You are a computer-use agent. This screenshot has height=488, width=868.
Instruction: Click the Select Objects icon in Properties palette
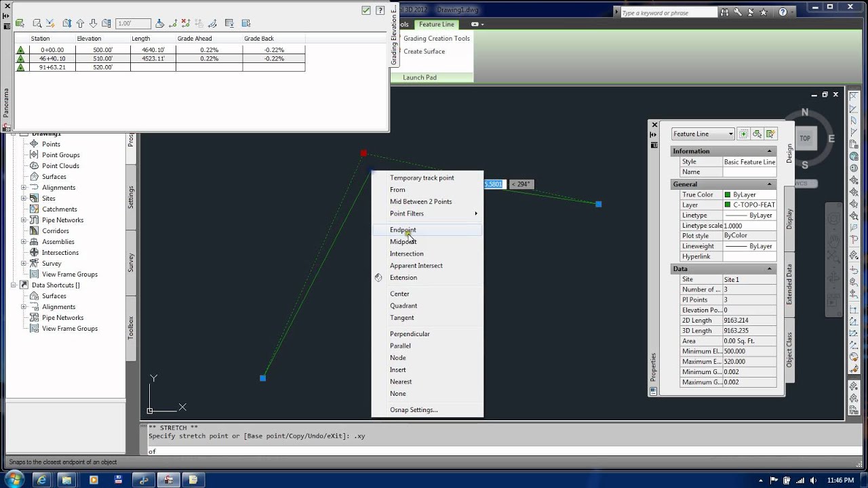point(757,134)
